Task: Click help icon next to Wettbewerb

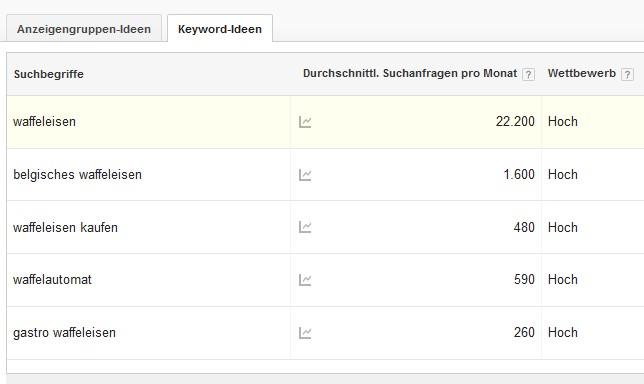Action: point(627,74)
